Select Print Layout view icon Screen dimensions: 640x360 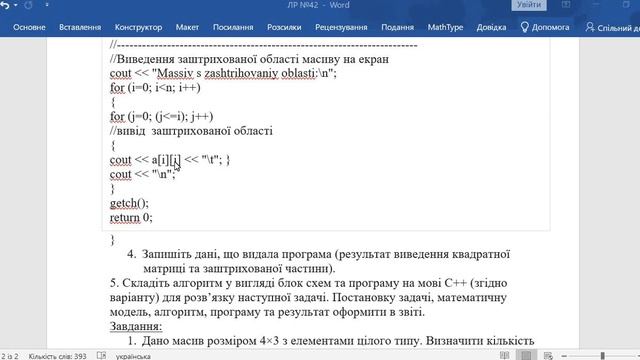[526, 356]
